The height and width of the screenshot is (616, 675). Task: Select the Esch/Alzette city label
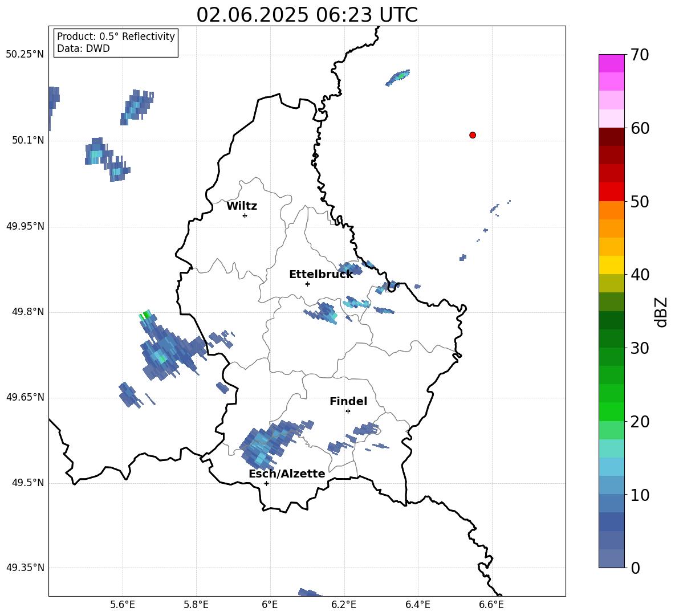pyautogui.click(x=287, y=474)
